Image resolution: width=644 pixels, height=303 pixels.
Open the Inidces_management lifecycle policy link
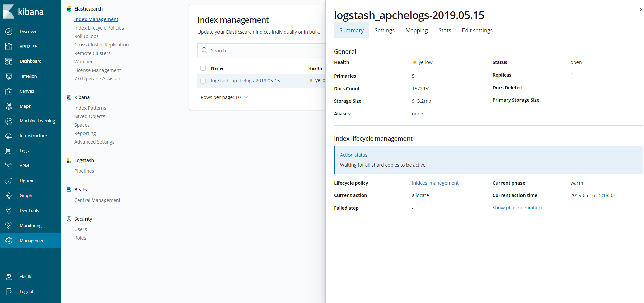435,183
